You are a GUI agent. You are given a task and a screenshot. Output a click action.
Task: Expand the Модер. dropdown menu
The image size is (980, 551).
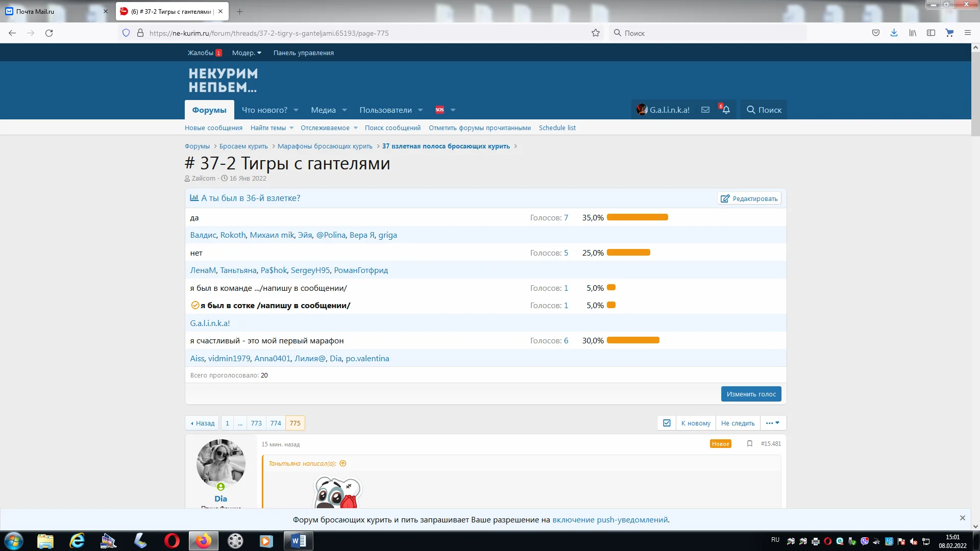tap(247, 53)
